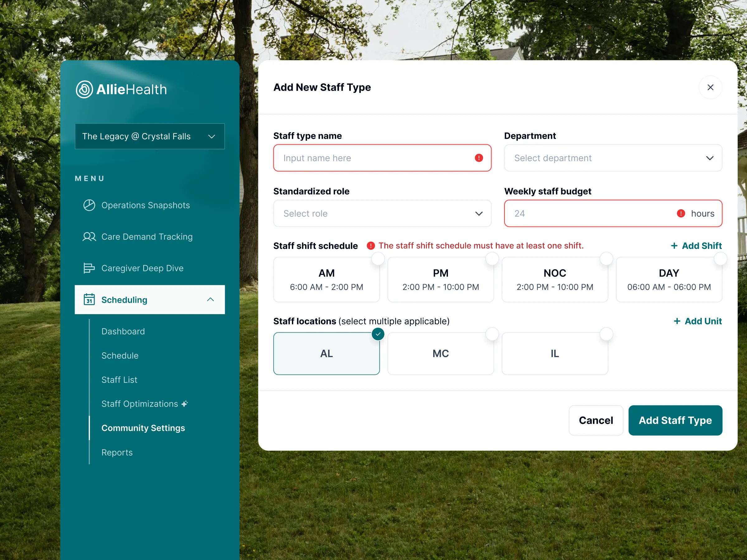Go to Reports in the Scheduling submenu

117,452
